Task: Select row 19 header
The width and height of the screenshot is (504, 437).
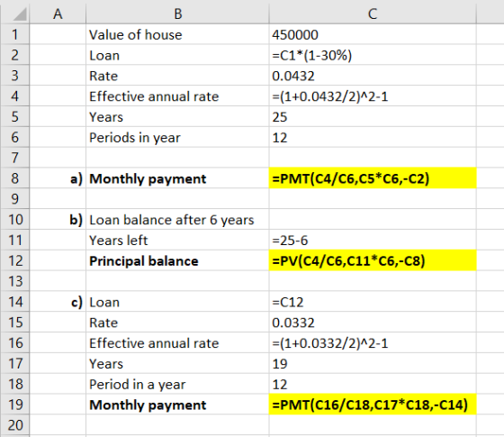Action: (14, 405)
